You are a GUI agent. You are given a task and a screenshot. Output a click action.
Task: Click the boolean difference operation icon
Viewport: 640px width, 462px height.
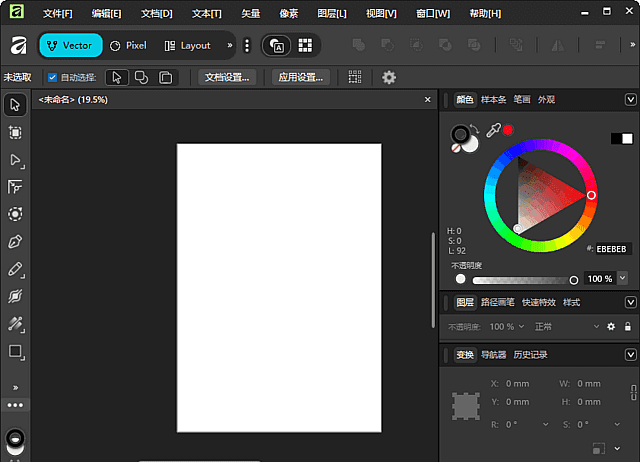(445, 45)
